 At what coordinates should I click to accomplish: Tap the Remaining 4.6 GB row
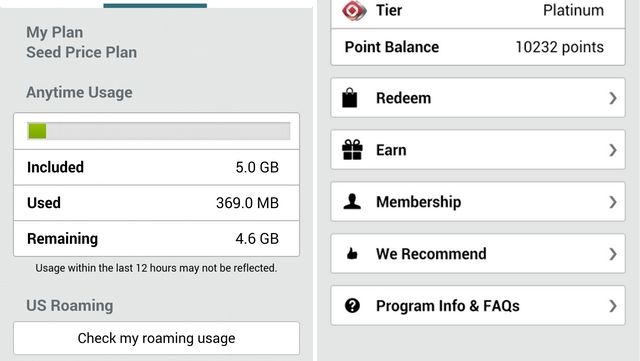156,238
